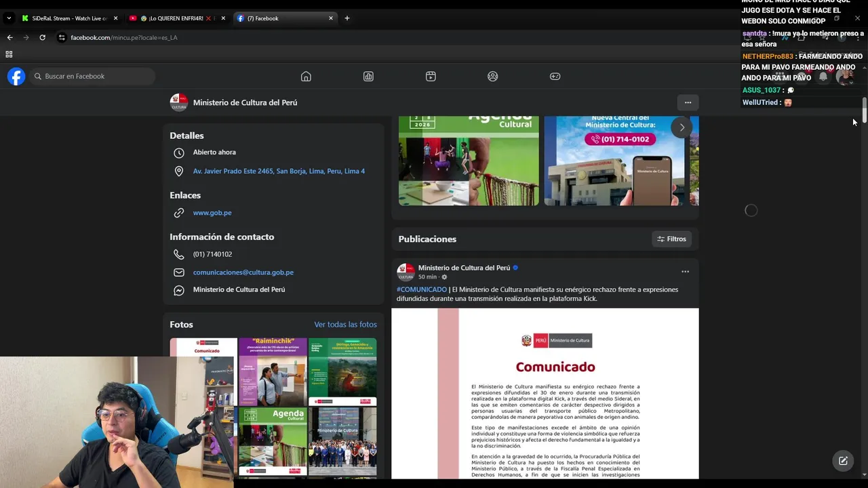Image resolution: width=868 pixels, height=488 pixels.
Task: Click the Abierto ahora status text
Action: point(214,152)
